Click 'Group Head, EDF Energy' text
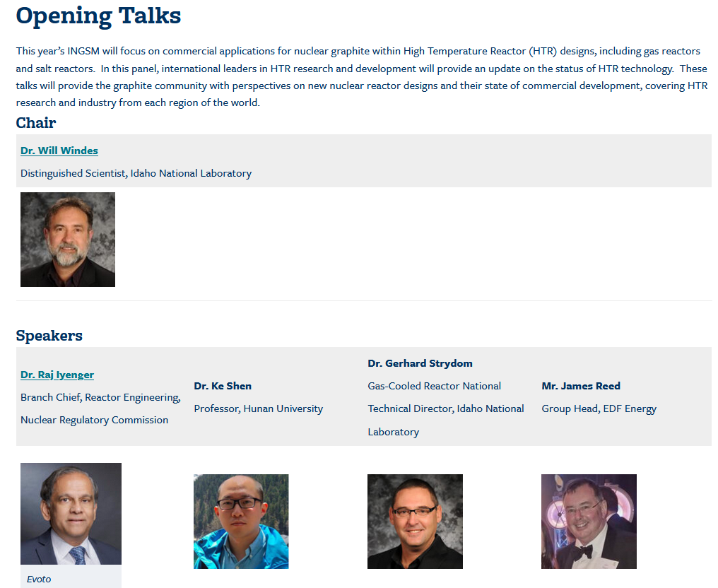 599,408
